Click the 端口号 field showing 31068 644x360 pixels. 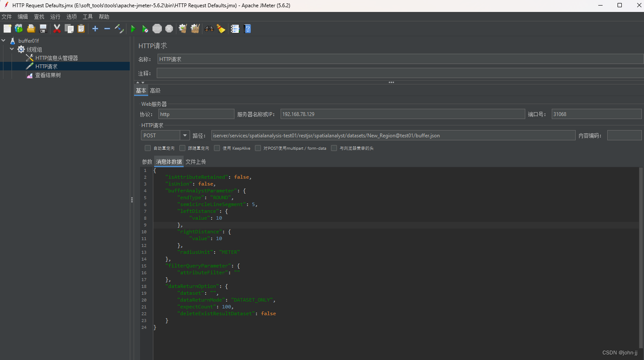pos(597,114)
